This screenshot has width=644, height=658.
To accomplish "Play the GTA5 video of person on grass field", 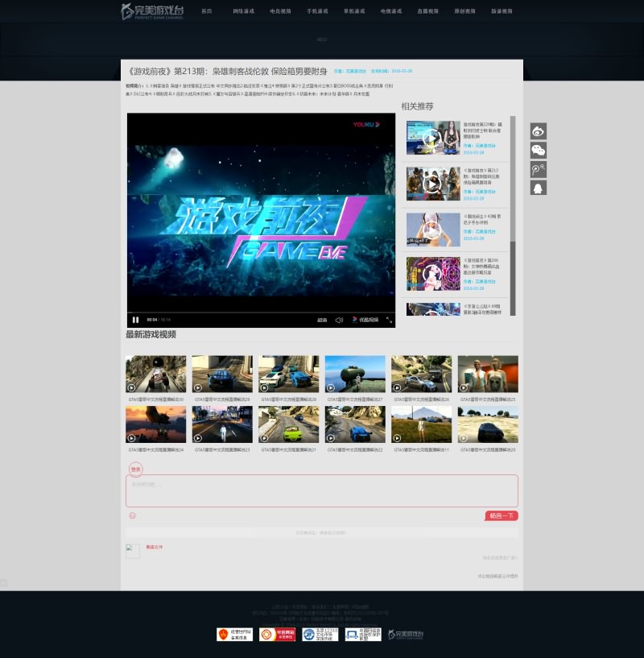I will (x=422, y=424).
